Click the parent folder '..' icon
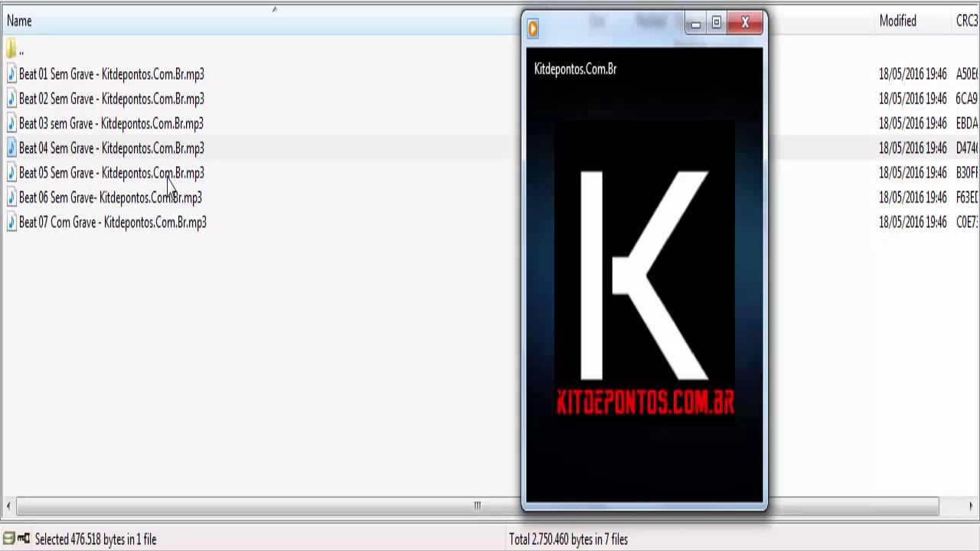 11,50
